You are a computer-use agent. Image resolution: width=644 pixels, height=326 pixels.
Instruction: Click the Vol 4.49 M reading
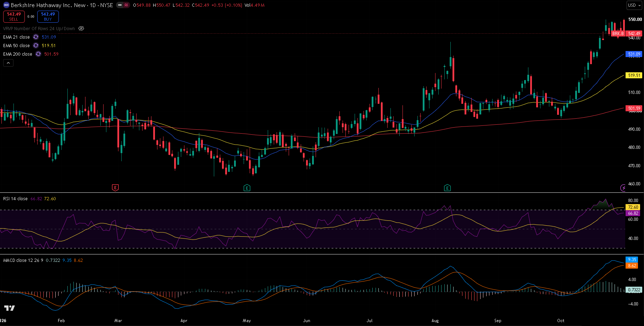click(x=255, y=5)
